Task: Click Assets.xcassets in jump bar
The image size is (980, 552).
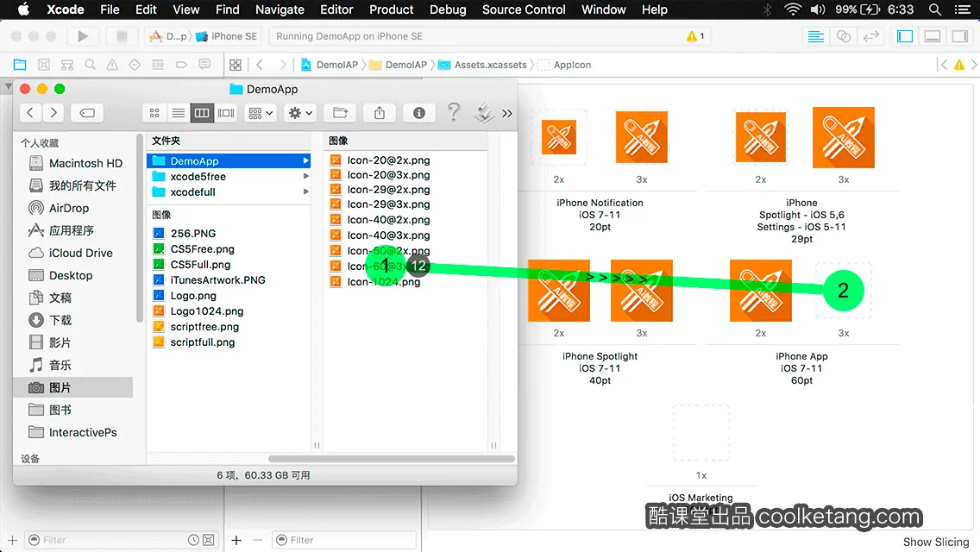Action: tap(482, 65)
